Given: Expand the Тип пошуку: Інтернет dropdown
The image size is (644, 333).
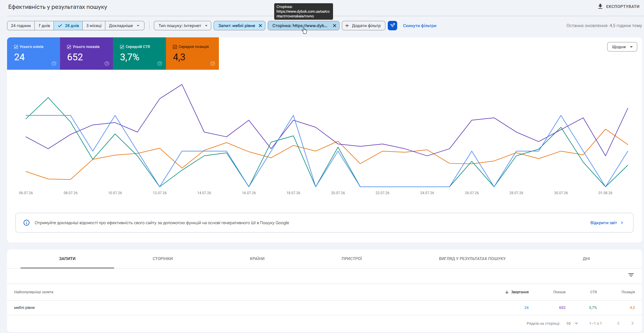Looking at the screenshot, I should click(182, 26).
